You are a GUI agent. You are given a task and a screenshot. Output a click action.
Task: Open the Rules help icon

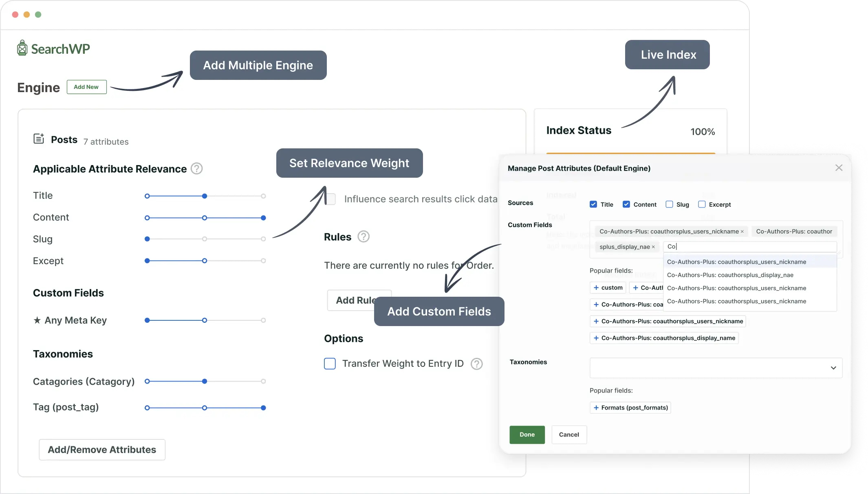[x=364, y=236]
